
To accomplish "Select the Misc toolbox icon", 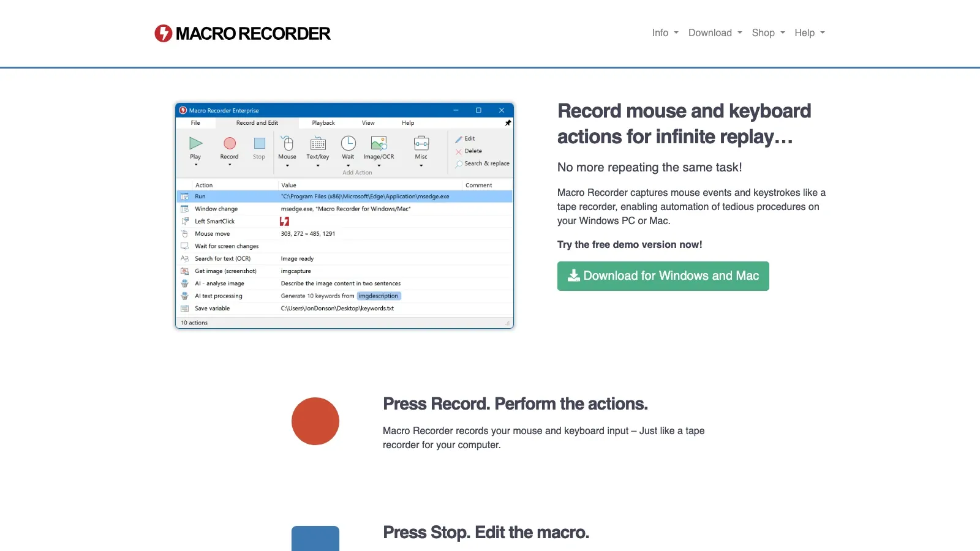I will pos(421,143).
